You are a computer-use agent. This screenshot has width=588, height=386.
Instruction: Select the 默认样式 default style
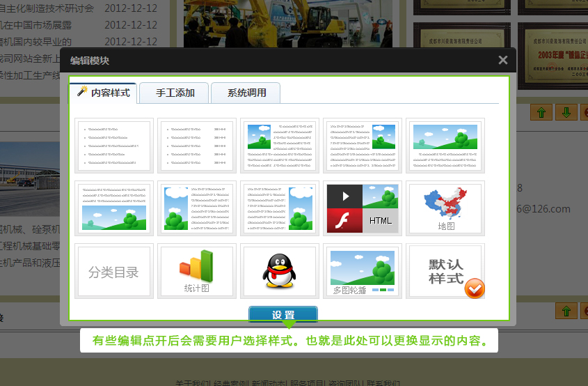pyautogui.click(x=445, y=271)
